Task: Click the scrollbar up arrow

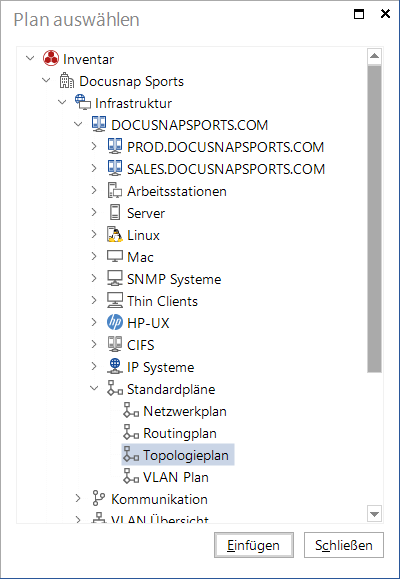Action: point(375,56)
